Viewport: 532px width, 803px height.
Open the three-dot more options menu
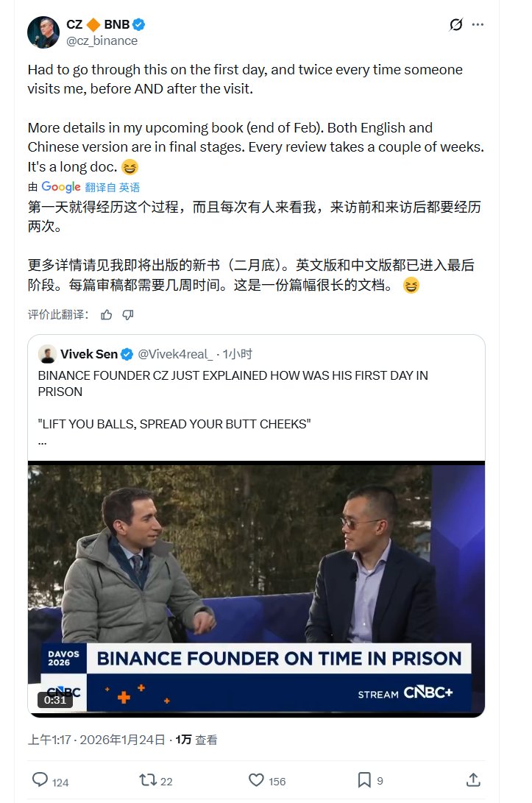tap(478, 25)
